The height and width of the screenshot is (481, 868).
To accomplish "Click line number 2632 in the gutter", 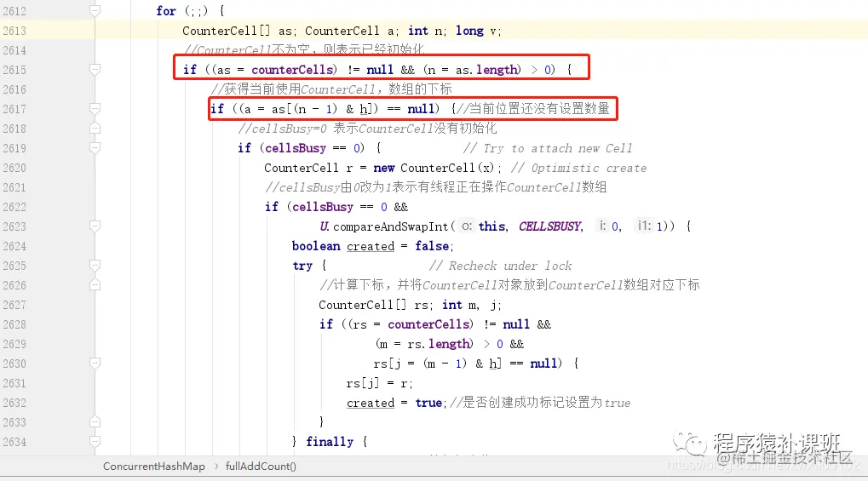I will [14, 403].
